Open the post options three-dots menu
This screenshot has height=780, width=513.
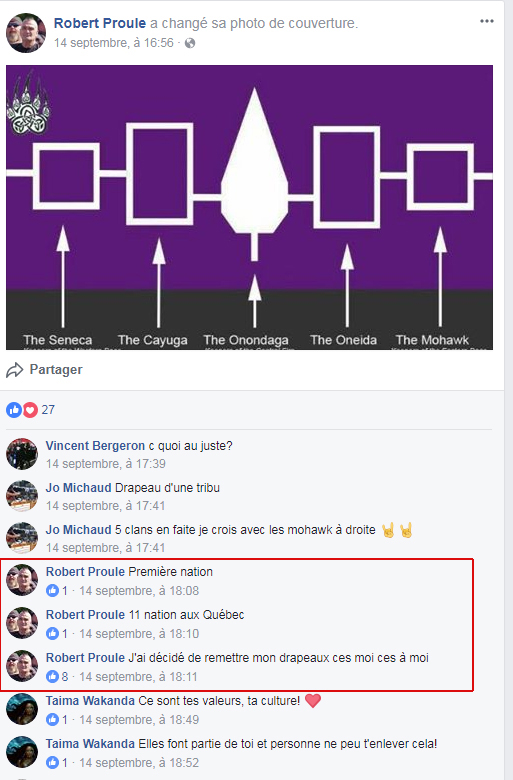[x=487, y=21]
